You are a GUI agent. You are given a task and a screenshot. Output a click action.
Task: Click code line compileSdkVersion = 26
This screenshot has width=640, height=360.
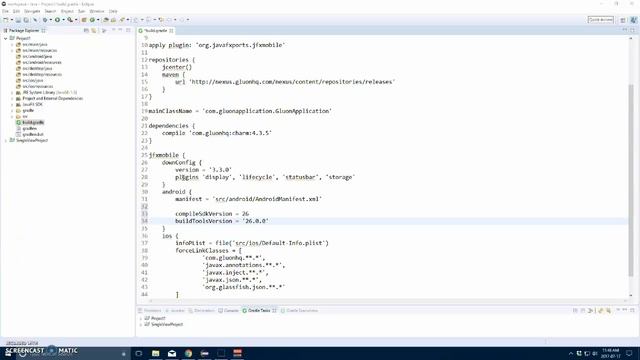point(212,213)
